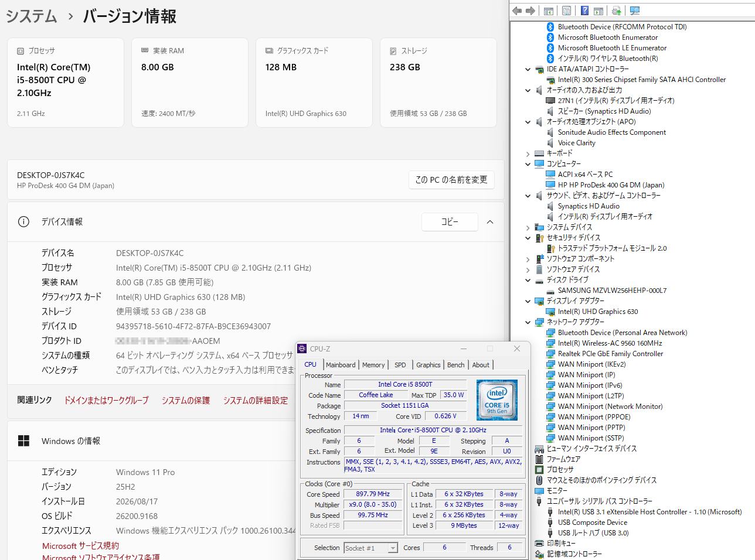
Task: Click the プロセッサ summary card in Settings
Action: [66, 83]
